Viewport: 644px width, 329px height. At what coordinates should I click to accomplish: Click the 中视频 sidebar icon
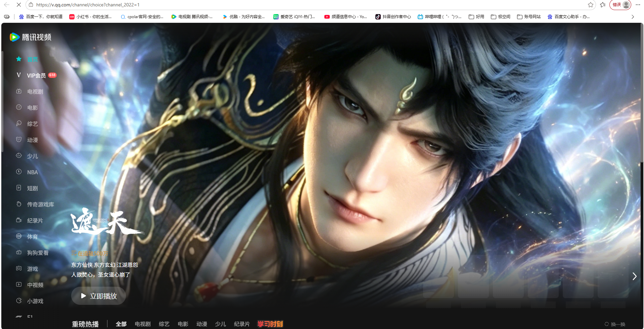[19, 285]
